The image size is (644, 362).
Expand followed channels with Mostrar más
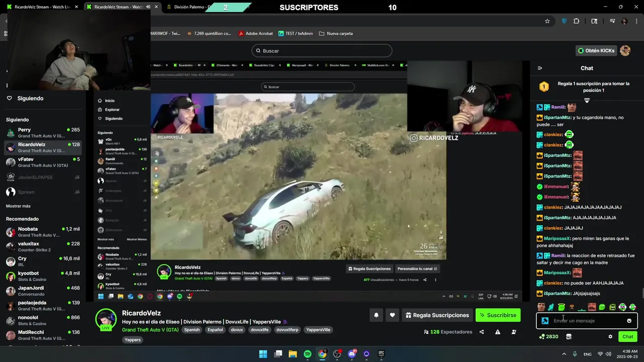pyautogui.click(x=18, y=206)
